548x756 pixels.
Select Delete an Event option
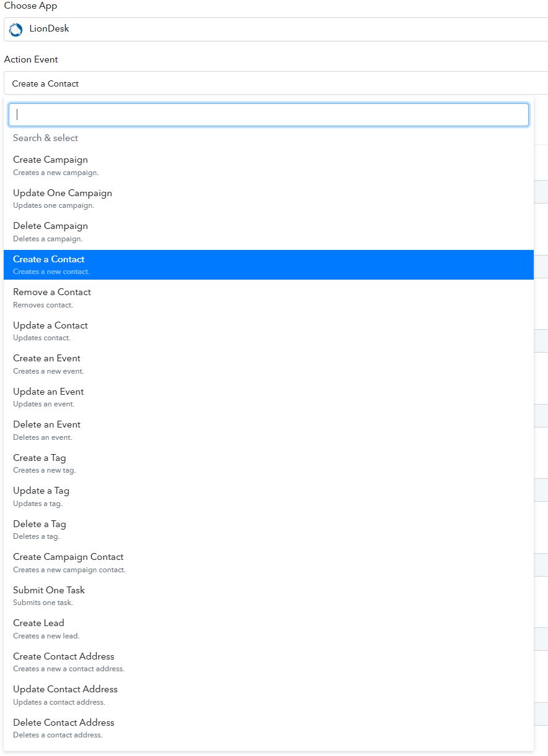(269, 430)
